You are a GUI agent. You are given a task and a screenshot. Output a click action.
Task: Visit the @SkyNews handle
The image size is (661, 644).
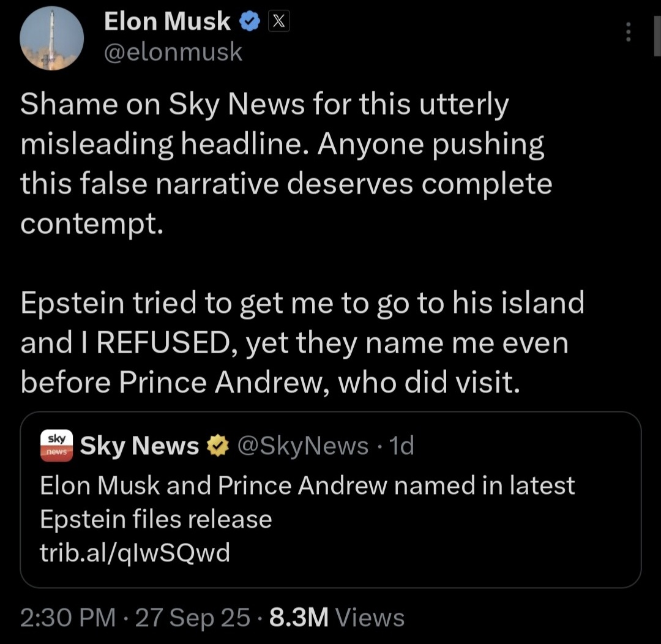click(302, 446)
